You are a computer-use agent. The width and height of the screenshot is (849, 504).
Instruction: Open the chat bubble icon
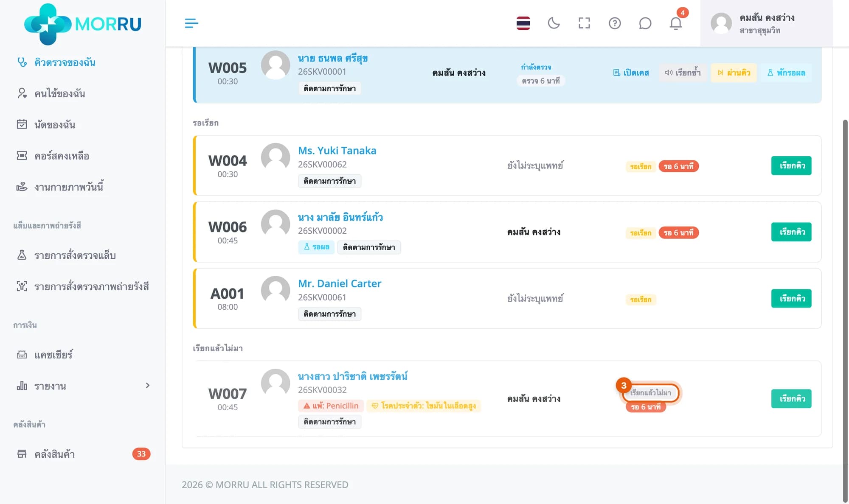645,23
